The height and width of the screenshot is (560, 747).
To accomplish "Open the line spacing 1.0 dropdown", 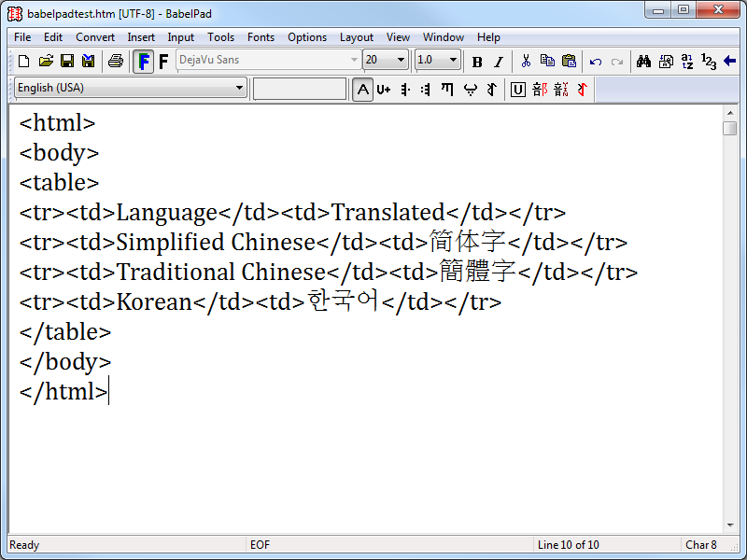I will tap(454, 61).
